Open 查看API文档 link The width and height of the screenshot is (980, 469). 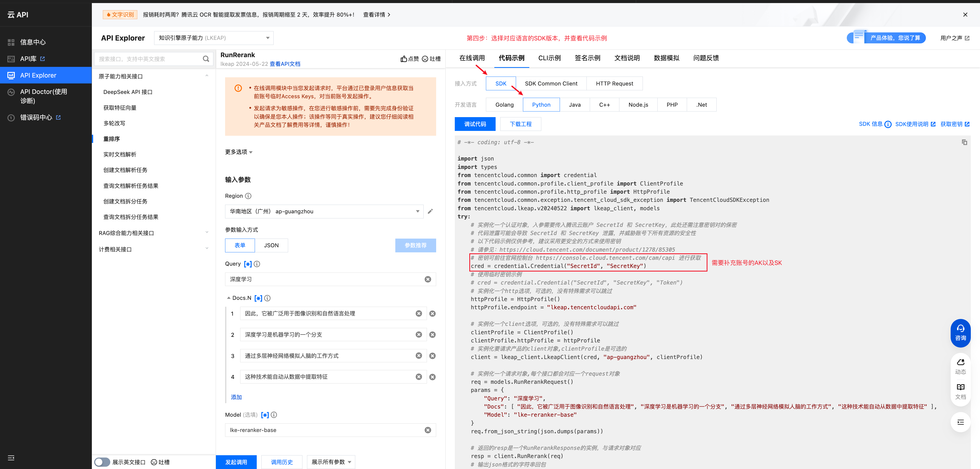[x=285, y=64]
